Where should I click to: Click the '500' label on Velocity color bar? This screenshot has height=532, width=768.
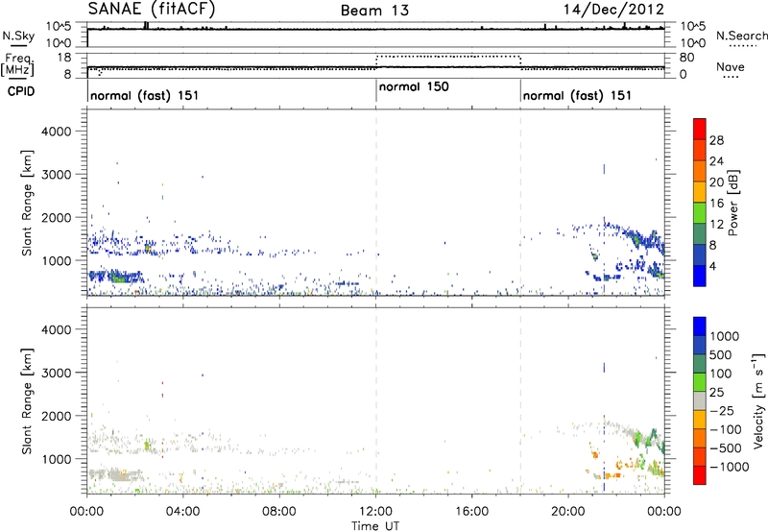[x=721, y=355]
